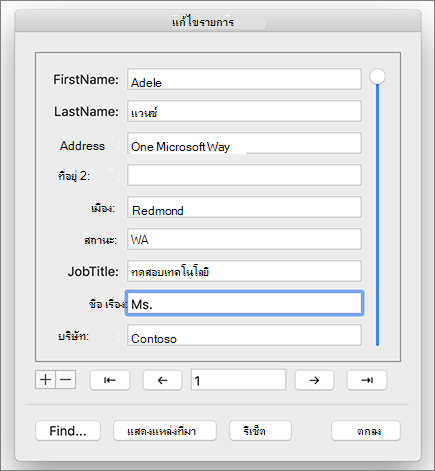The height and width of the screenshot is (471, 435).
Task: Click the JobTitle: label
Action: pyautogui.click(x=93, y=271)
